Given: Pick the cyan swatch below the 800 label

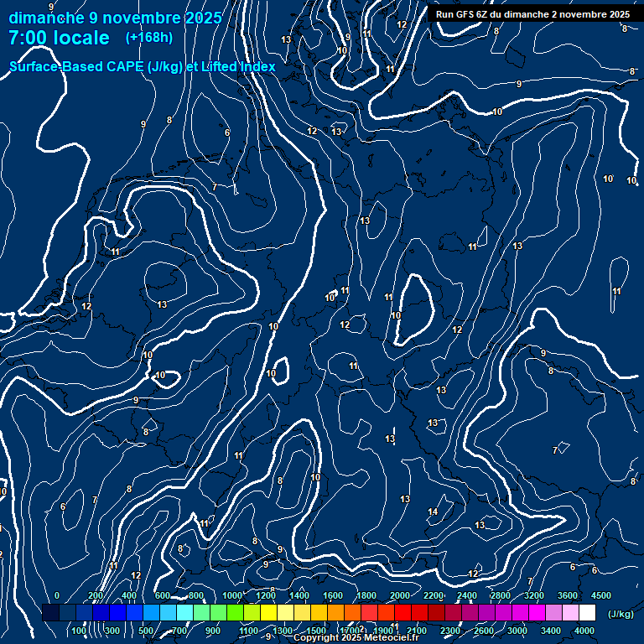Looking at the screenshot, I should pos(184,612).
